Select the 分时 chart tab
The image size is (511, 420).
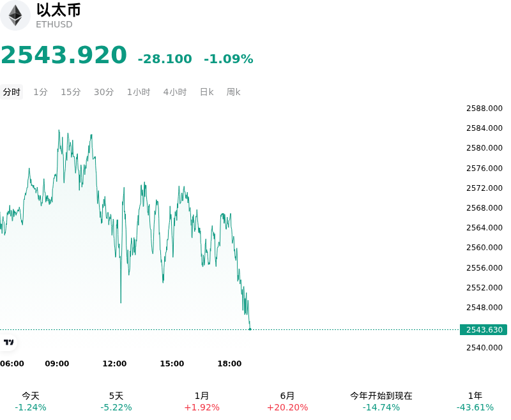[x=11, y=92]
